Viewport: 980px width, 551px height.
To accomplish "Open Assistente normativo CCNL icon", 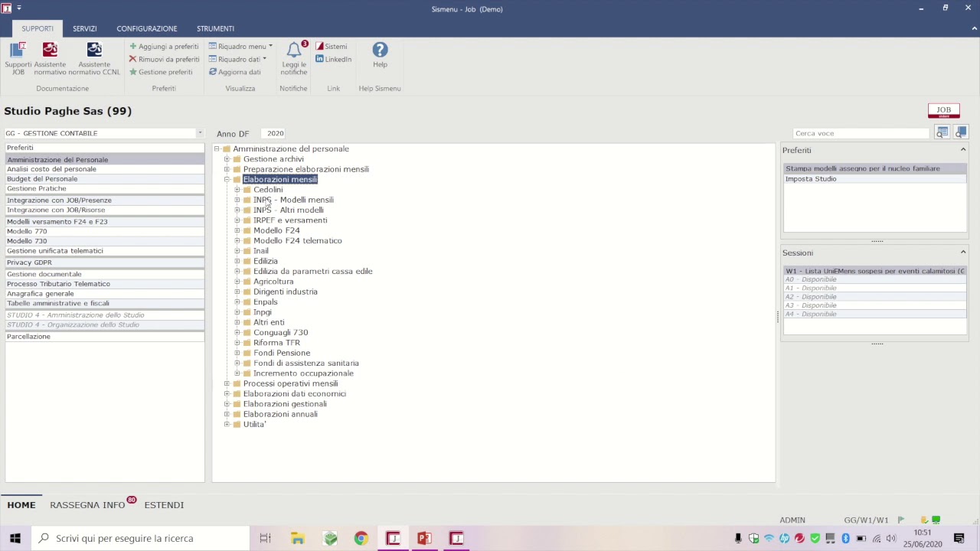I will pos(94,58).
